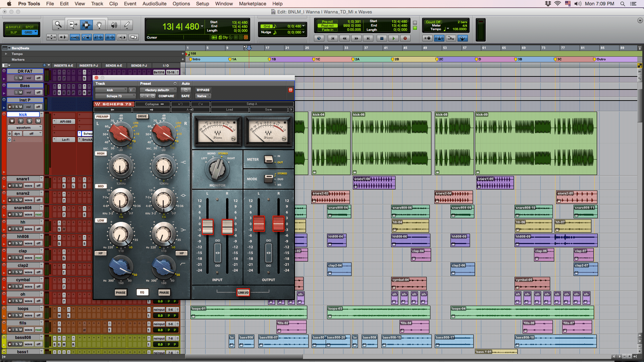The height and width of the screenshot is (362, 644).
Task: Open the Scheps 73 insert selector
Action: tap(115, 96)
